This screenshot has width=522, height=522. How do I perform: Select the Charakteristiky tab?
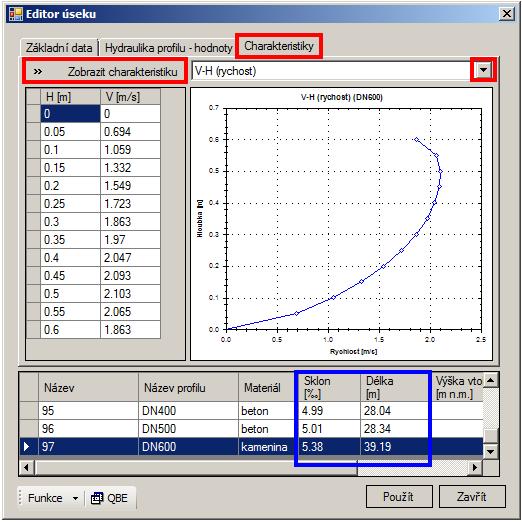pos(279,46)
